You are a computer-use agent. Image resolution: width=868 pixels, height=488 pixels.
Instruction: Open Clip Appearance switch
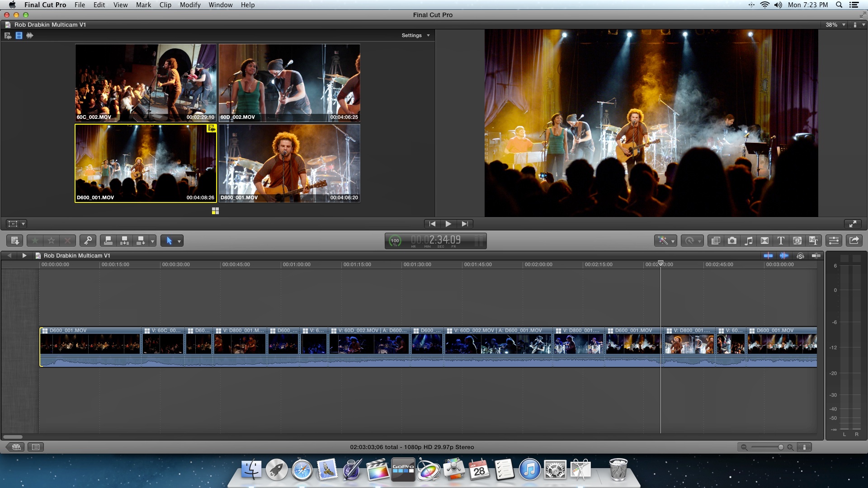(x=804, y=447)
